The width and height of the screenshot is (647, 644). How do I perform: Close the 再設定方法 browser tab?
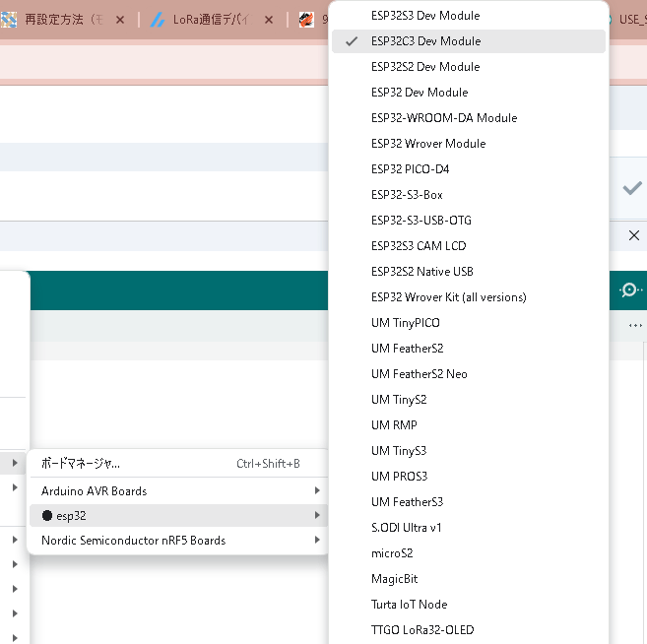tap(120, 20)
